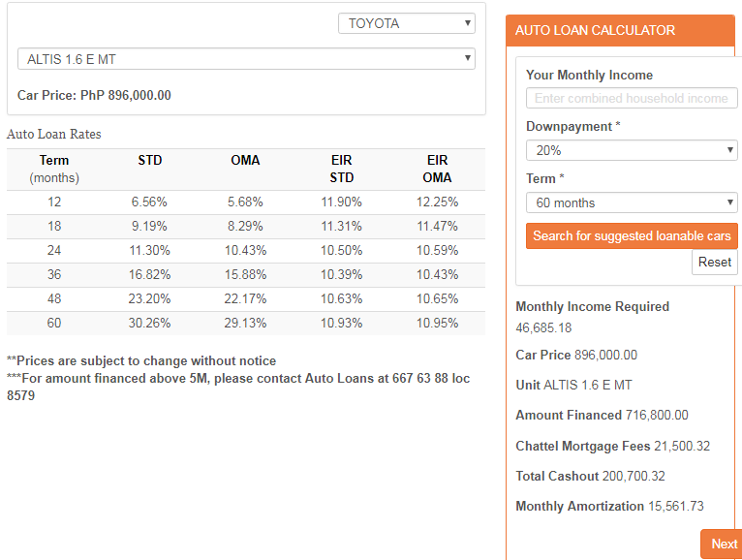This screenshot has height=560, width=742.
Task: Click the monthly income input field
Action: [x=632, y=98]
